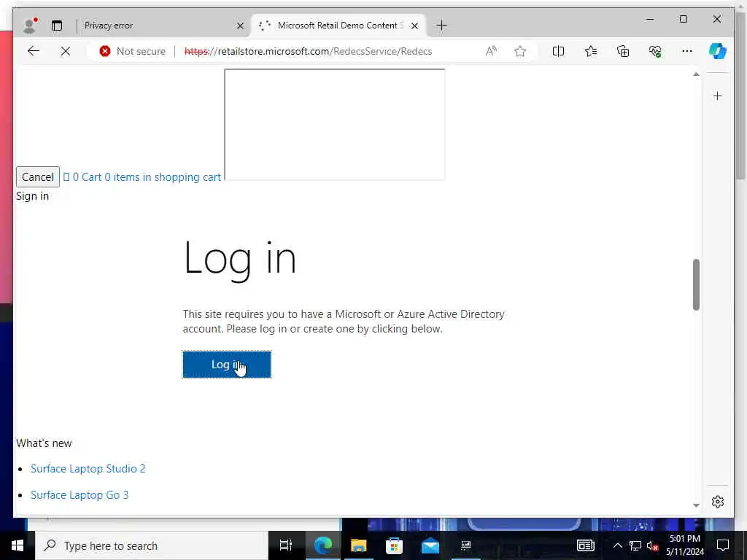Open Mail from the taskbar
Screen dimensions: 747x560
(430, 545)
